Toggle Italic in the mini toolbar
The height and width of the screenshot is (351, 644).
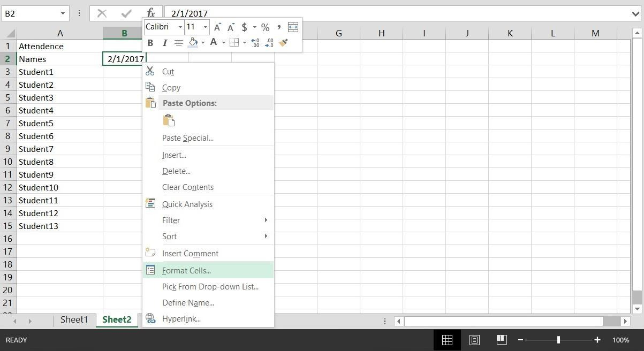164,43
